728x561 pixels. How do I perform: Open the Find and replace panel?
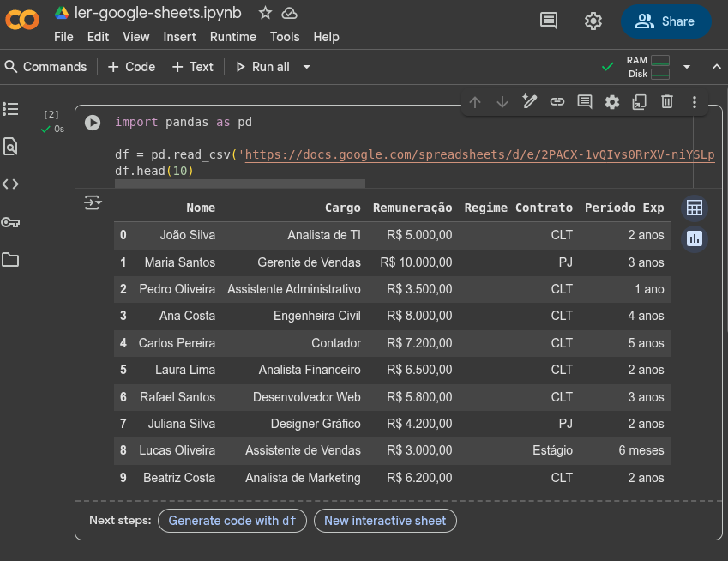click(12, 146)
